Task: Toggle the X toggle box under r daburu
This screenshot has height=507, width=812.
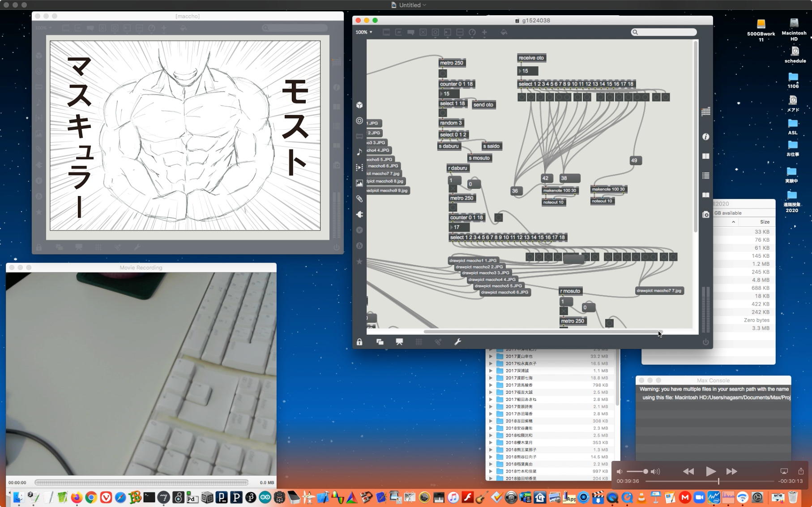Action: pyautogui.click(x=453, y=189)
